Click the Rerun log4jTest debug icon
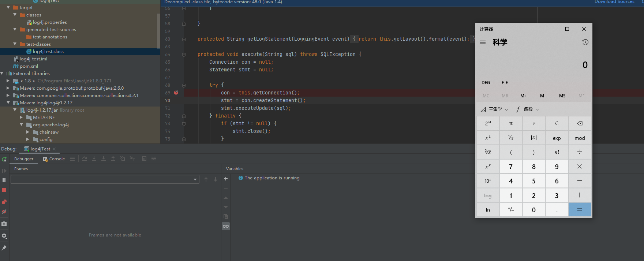The image size is (644, 261). (x=4, y=159)
